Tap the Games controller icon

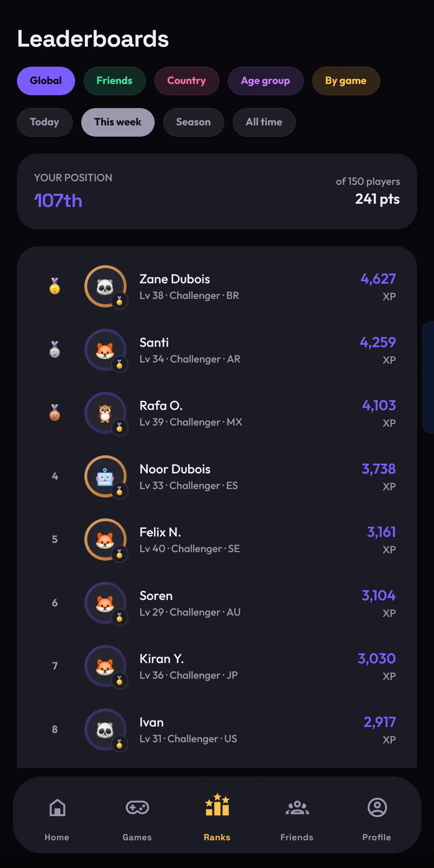point(137,808)
